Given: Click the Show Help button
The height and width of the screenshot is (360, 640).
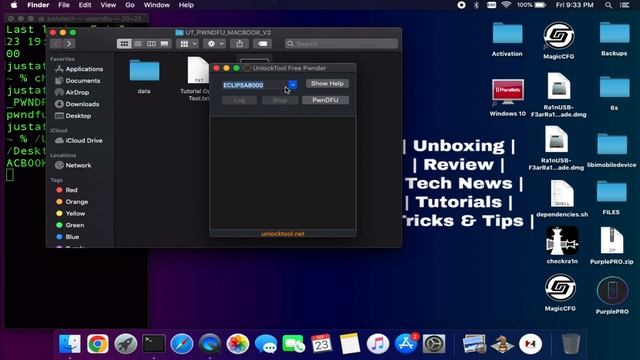Looking at the screenshot, I should tap(327, 84).
